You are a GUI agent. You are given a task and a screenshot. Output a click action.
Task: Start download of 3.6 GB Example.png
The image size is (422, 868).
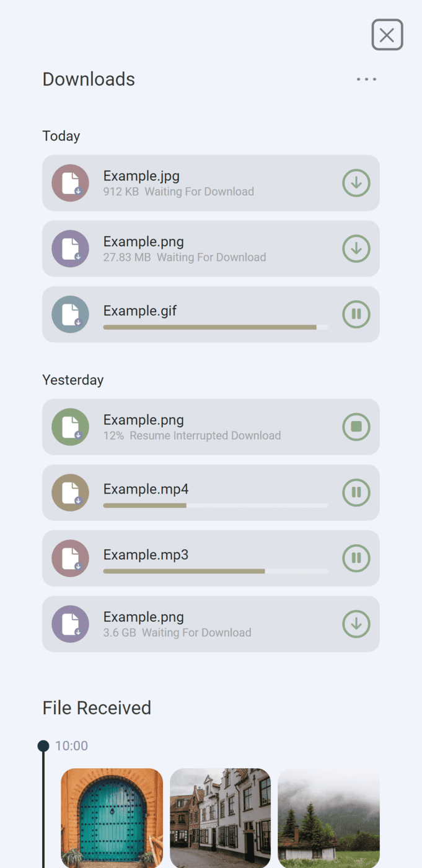point(356,624)
